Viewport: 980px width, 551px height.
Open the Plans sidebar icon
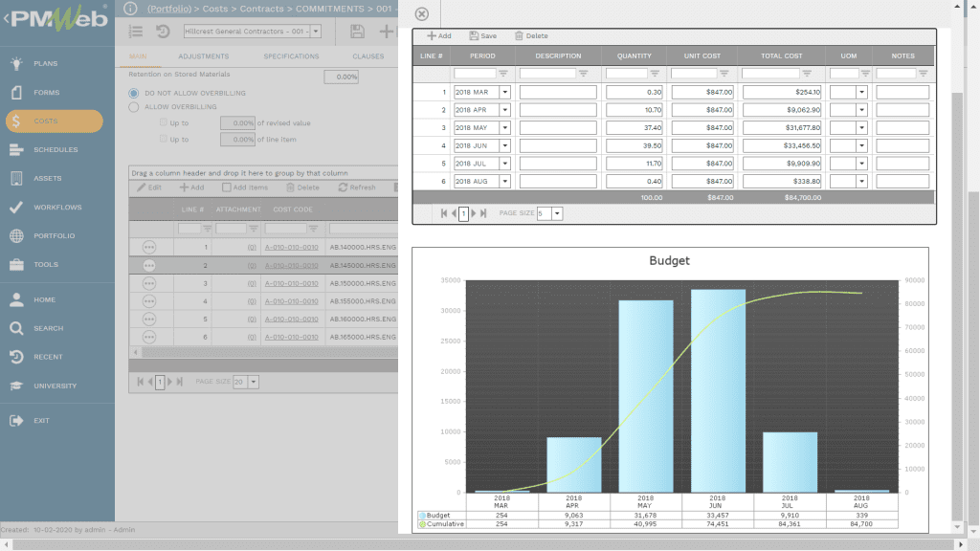tap(16, 63)
